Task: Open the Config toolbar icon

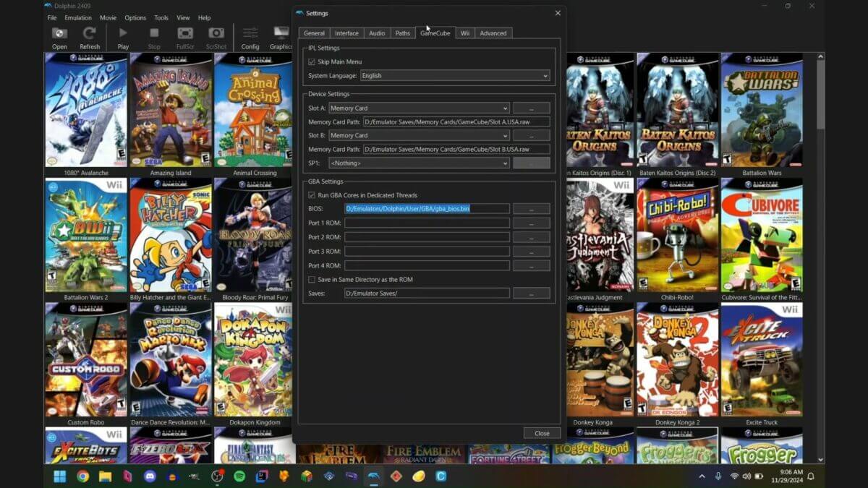Action: tap(250, 34)
